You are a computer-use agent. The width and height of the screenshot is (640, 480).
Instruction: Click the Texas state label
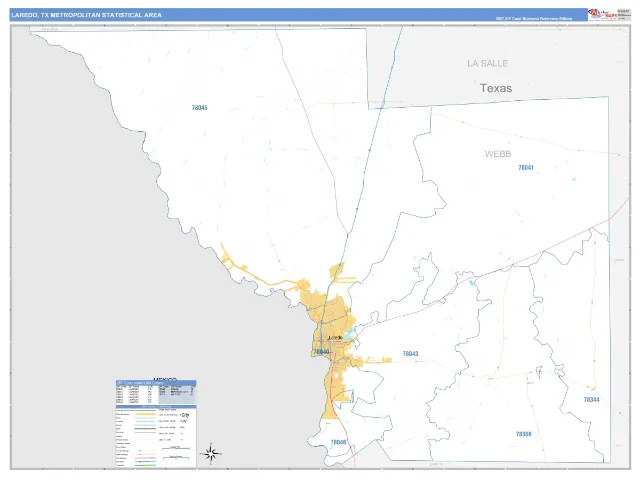tap(496, 88)
